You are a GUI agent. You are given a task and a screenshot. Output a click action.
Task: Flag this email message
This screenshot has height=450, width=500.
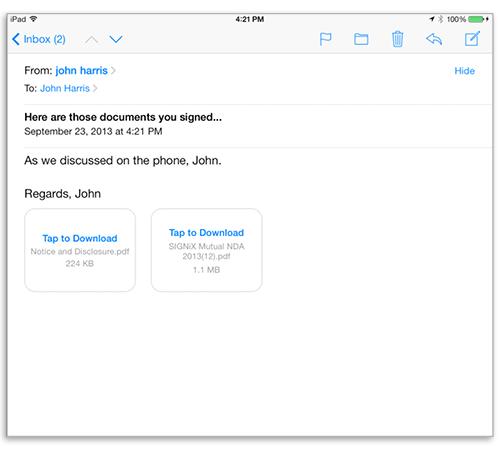coord(325,39)
